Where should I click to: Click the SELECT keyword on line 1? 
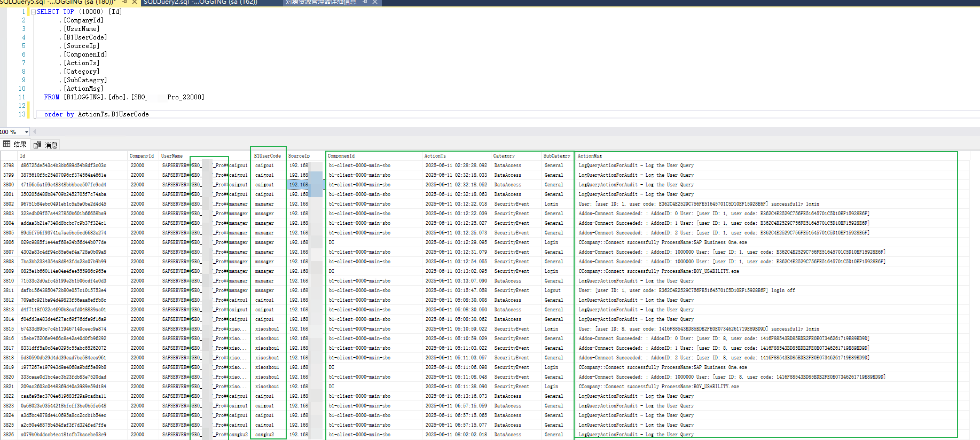tap(48, 12)
